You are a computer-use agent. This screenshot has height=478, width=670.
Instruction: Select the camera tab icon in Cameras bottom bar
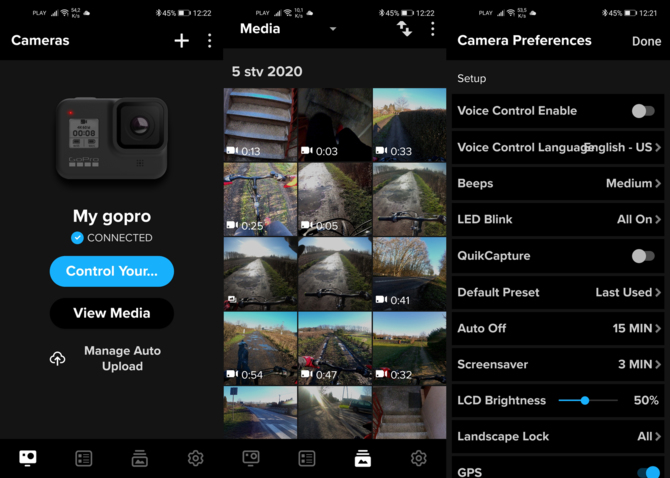coord(28,458)
